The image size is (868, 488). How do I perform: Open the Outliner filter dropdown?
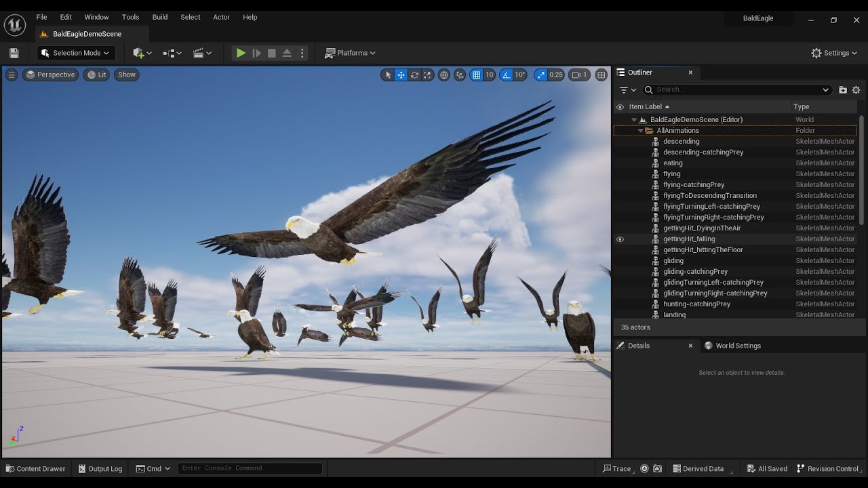628,89
